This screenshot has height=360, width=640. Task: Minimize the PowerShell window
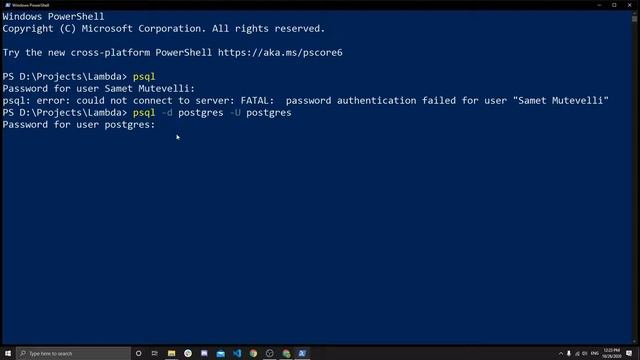coord(599,5)
